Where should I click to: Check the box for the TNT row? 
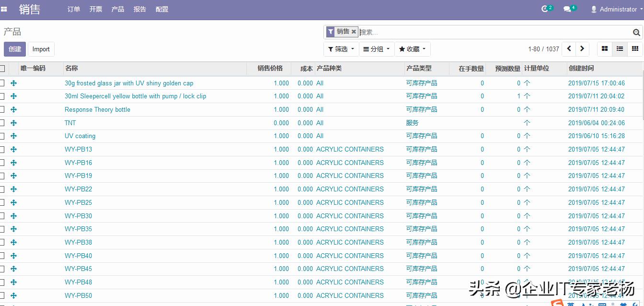[2, 123]
